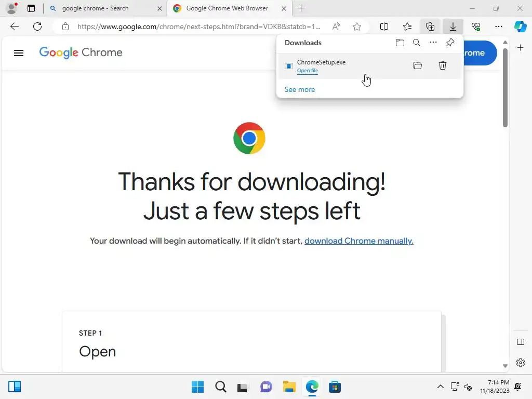Click the scrollbar up arrow

(x=505, y=43)
